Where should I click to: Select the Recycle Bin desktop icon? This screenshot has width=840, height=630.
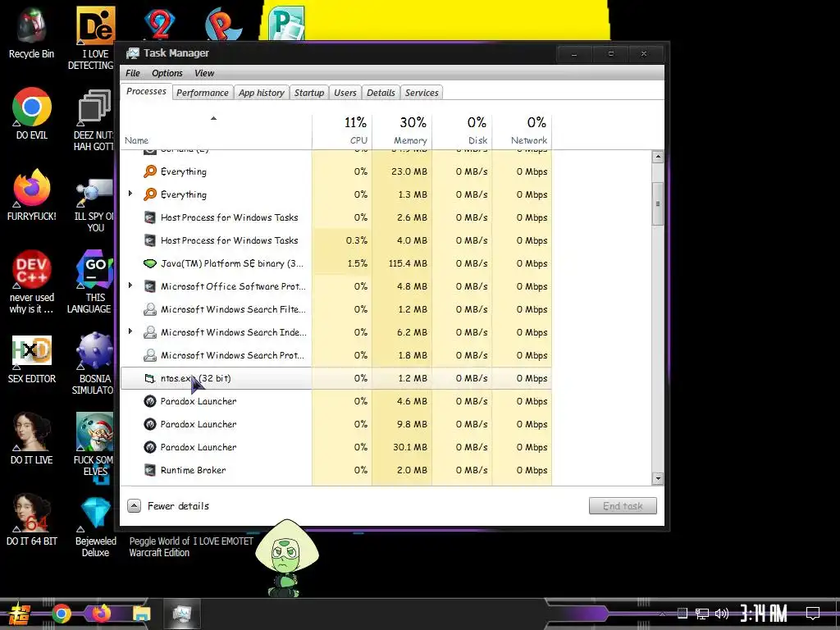pos(31,25)
